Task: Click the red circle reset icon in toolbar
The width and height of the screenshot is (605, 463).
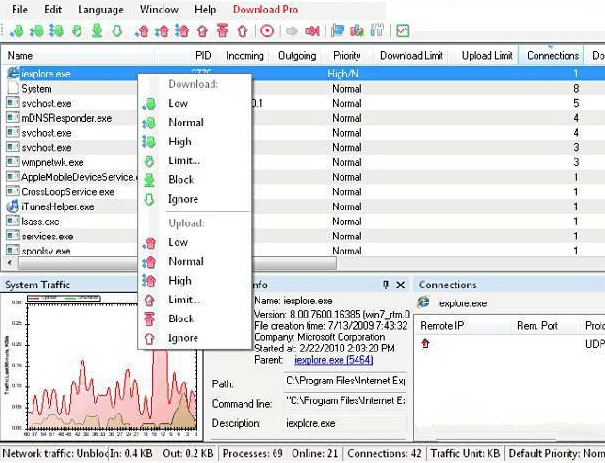Action: pos(267,31)
